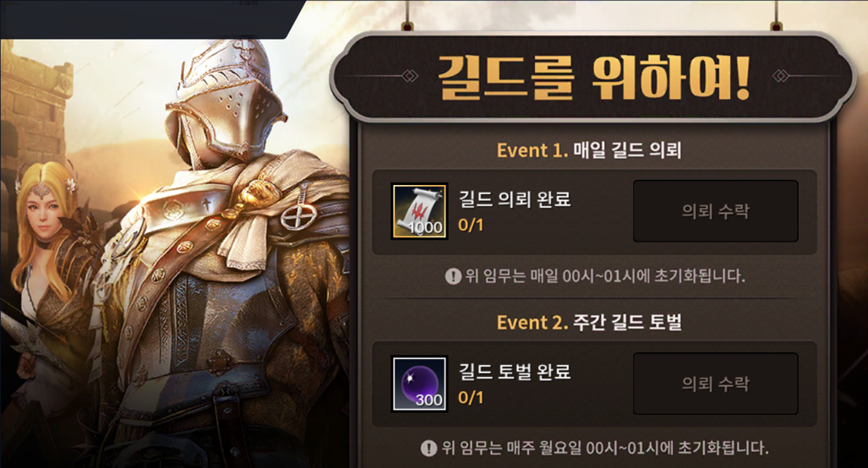868x468 pixels.
Task: Click the daily 00시~01시 reset notice text
Action: (605, 275)
